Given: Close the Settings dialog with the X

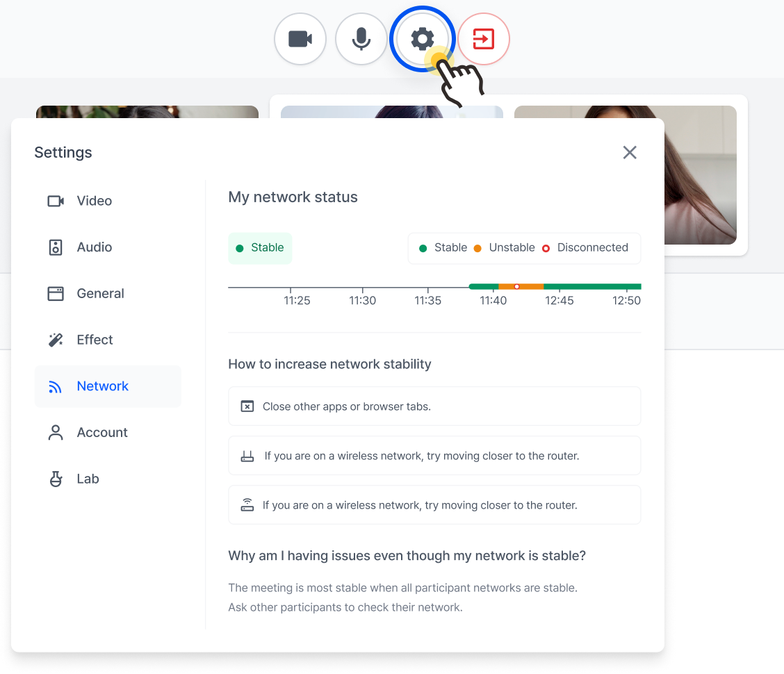Looking at the screenshot, I should click(x=630, y=152).
